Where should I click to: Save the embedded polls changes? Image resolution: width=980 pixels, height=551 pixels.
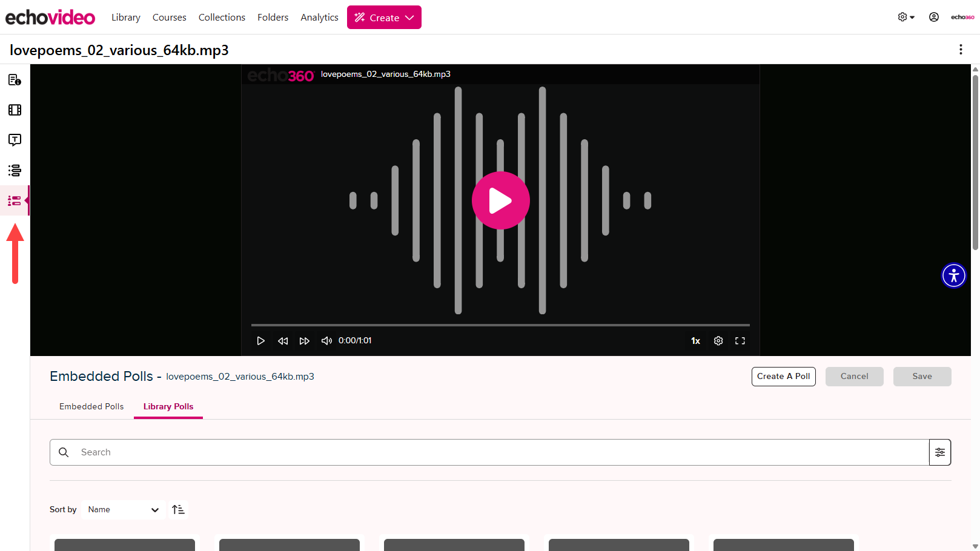tap(922, 376)
